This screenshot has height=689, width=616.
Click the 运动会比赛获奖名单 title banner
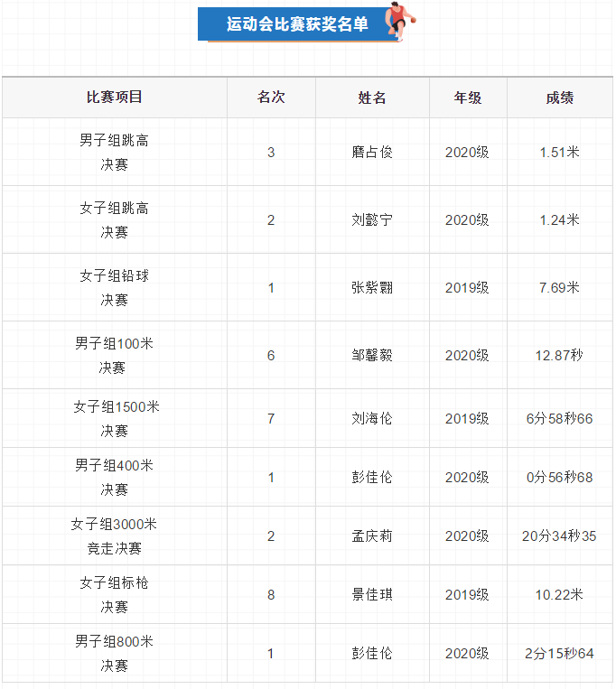coord(297,25)
